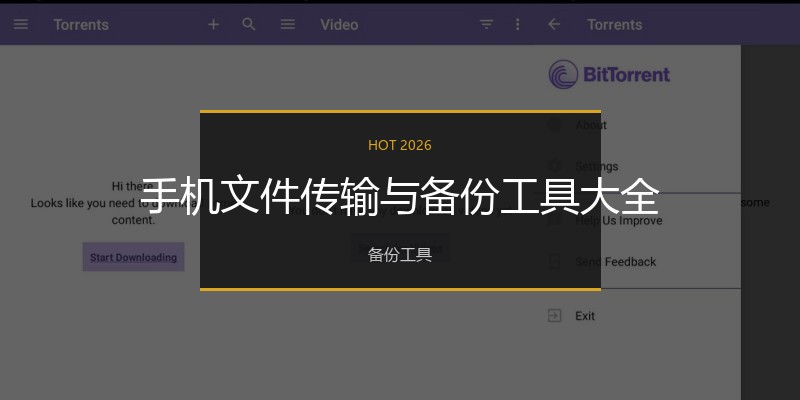
Task: Select Help Us Improve
Action: click(x=618, y=220)
